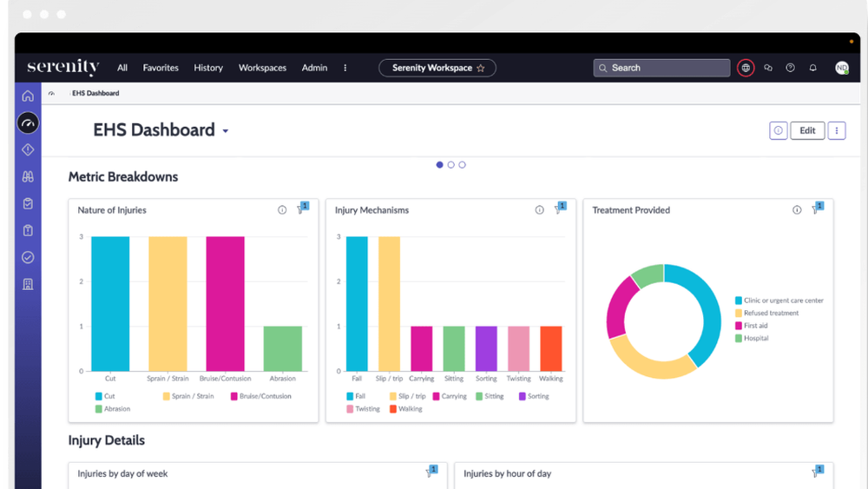Click the Abrasion bar in chart
This screenshot has height=489, width=868.
tap(282, 349)
